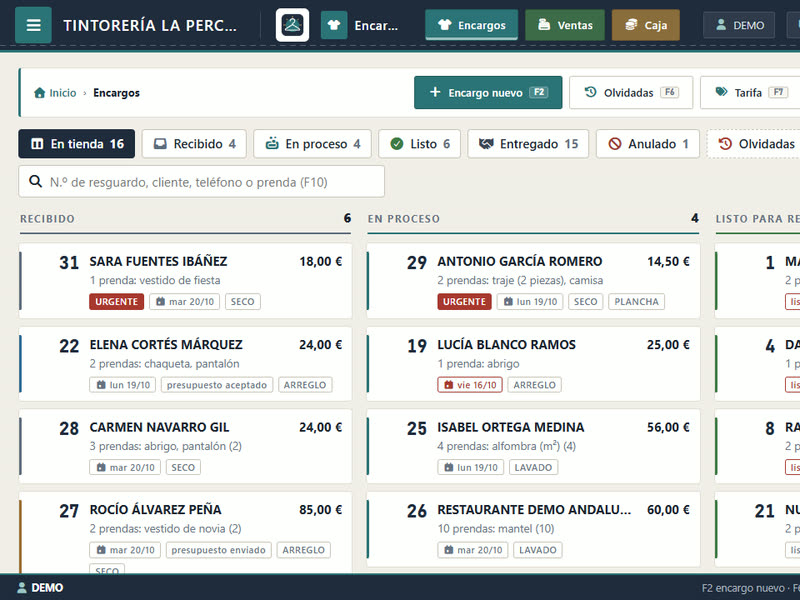This screenshot has height=600, width=800.
Task: Select the Listo 6 filter tab
Action: tap(419, 144)
